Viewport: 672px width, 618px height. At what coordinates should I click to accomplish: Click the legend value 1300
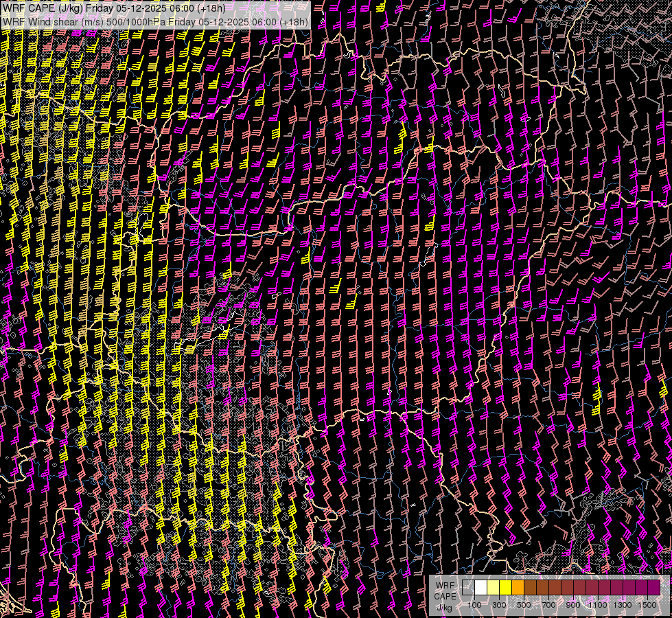pos(623,605)
